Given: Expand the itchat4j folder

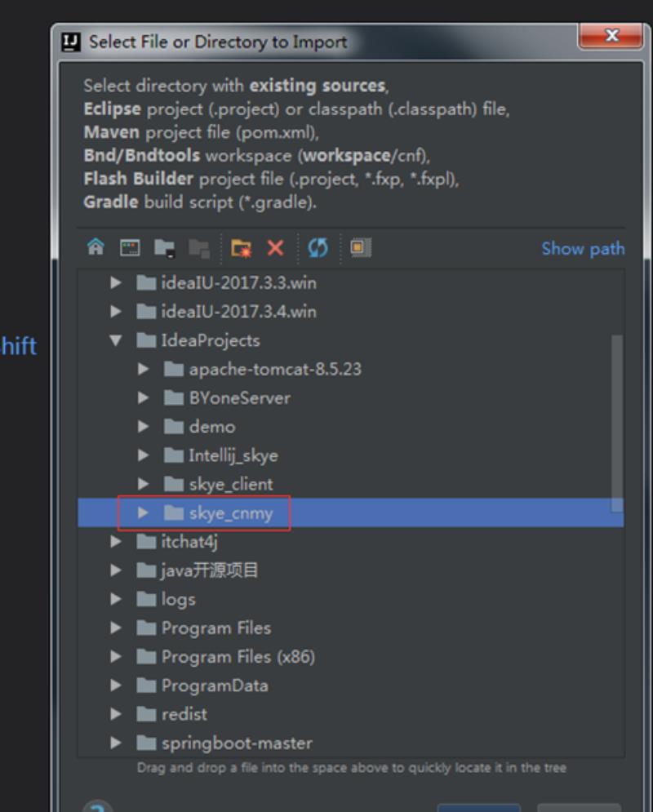Looking at the screenshot, I should pyautogui.click(x=116, y=542).
